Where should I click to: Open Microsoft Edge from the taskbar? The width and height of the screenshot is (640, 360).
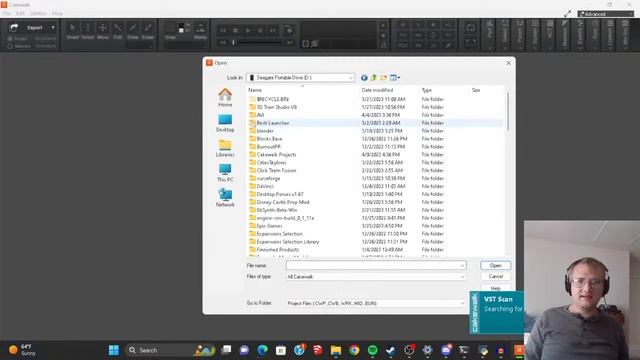pos(262,350)
